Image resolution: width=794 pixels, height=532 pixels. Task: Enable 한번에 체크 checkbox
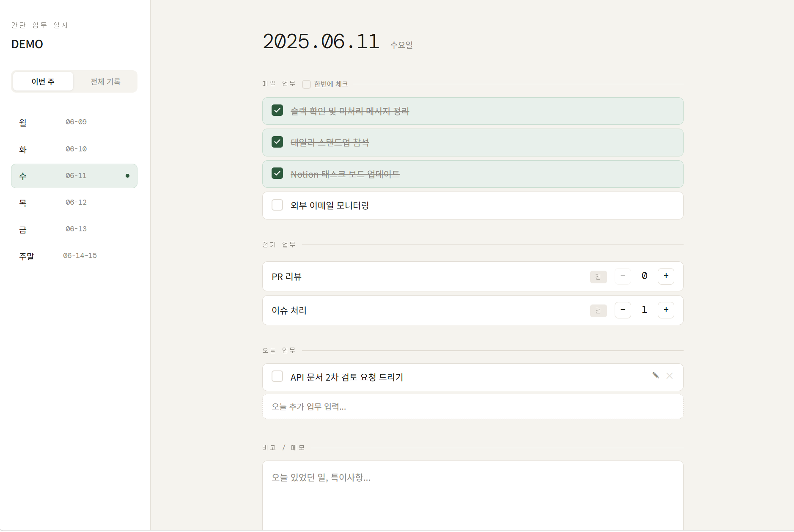pos(306,84)
